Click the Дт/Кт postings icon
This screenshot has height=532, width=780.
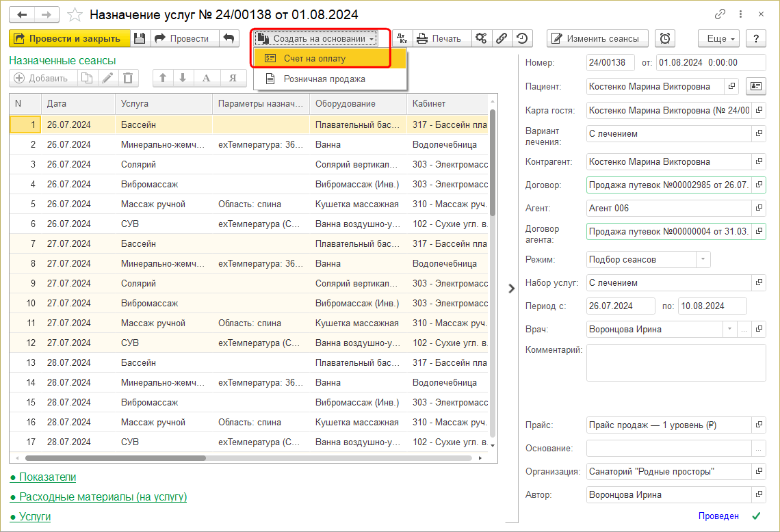402,38
